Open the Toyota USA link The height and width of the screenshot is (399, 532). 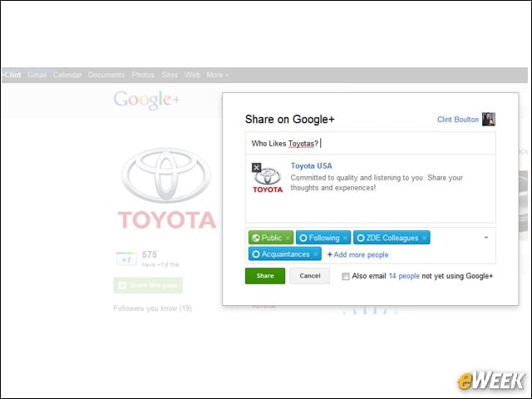pos(312,166)
